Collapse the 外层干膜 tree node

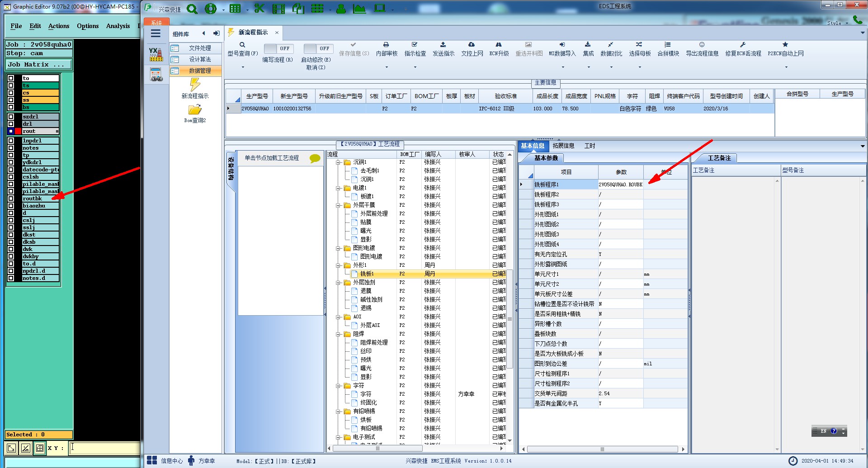[x=338, y=205]
